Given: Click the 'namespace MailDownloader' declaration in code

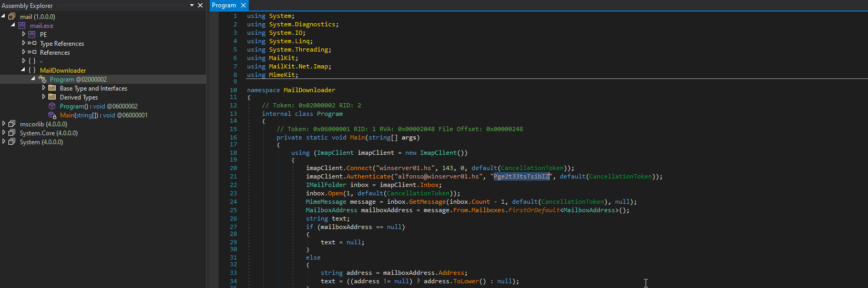Looking at the screenshot, I should [291, 90].
